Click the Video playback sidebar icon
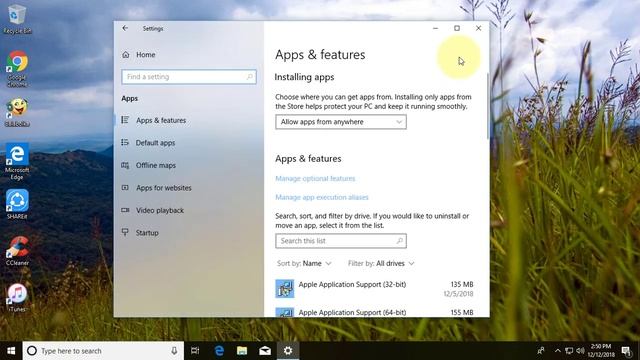 pyautogui.click(x=125, y=210)
